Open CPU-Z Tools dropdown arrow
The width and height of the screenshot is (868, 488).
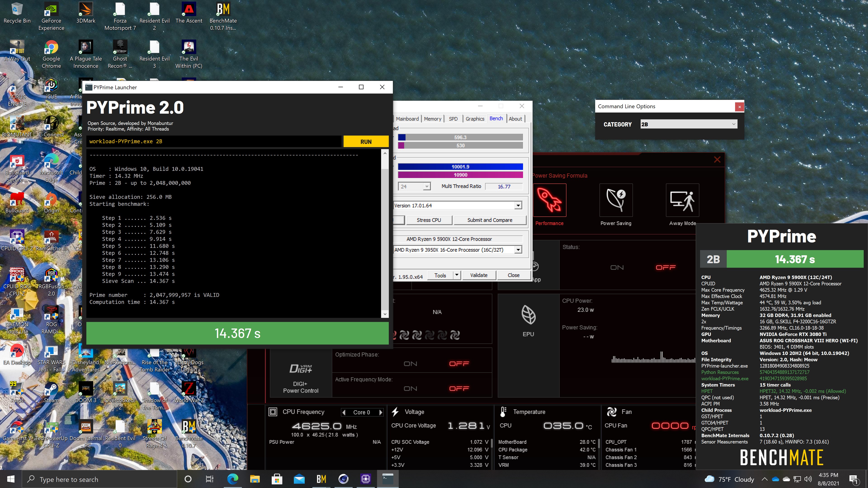coord(457,275)
